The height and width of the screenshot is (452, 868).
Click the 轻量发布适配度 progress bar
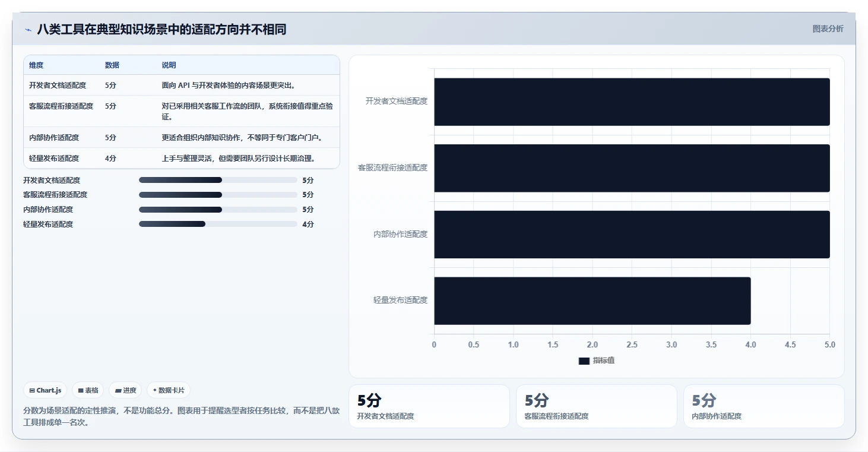click(x=218, y=224)
